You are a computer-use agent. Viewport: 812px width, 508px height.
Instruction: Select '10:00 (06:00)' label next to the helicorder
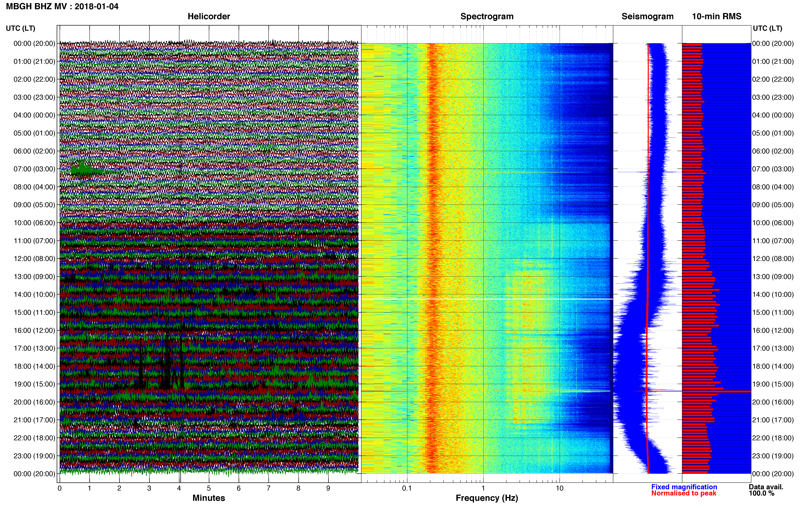pos(34,223)
